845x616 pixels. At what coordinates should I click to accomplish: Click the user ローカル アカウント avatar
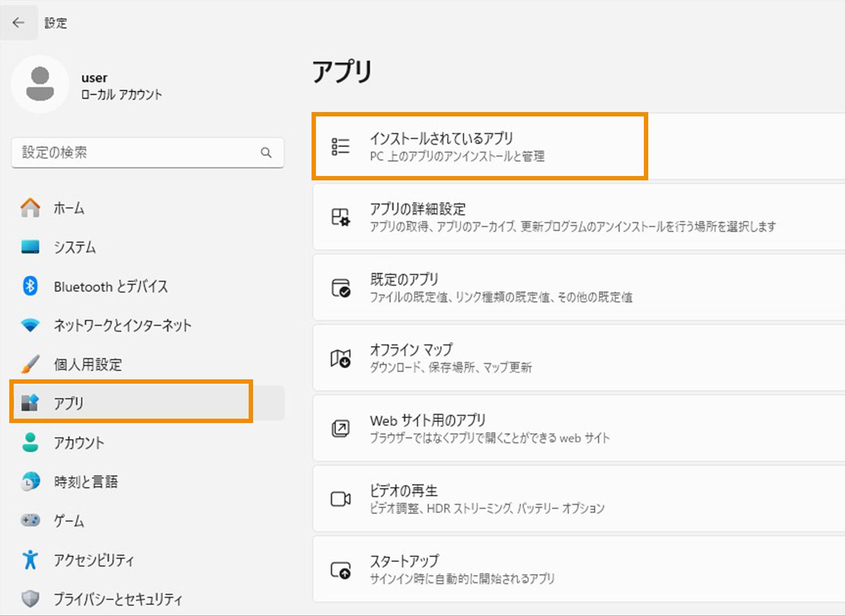coord(40,84)
